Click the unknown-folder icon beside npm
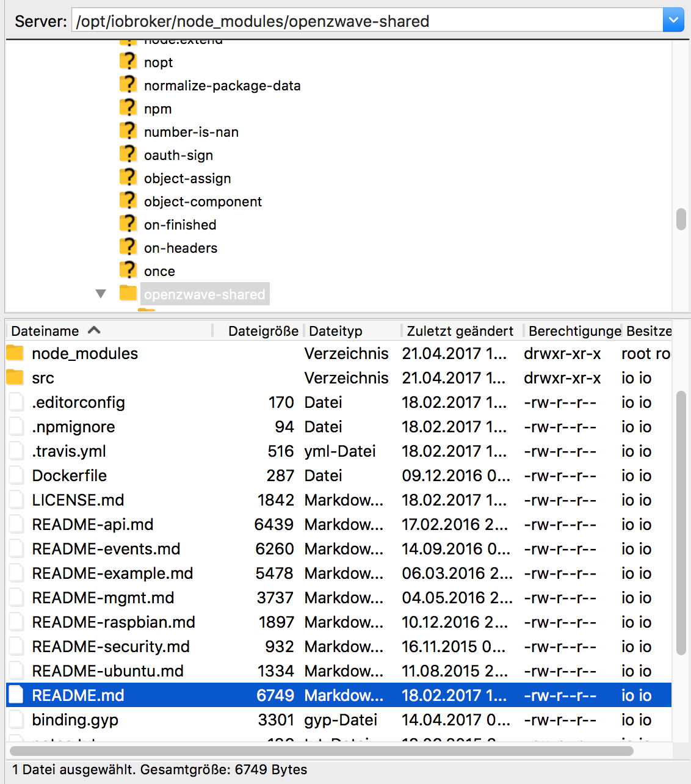The height and width of the screenshot is (784, 691). [128, 108]
